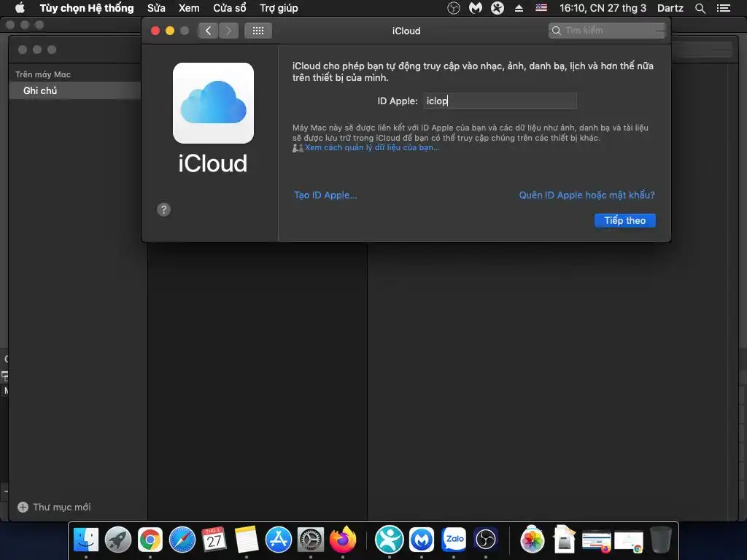The height and width of the screenshot is (560, 747).
Task: Click Trên máy Mac sidebar heading
Action: (43, 74)
